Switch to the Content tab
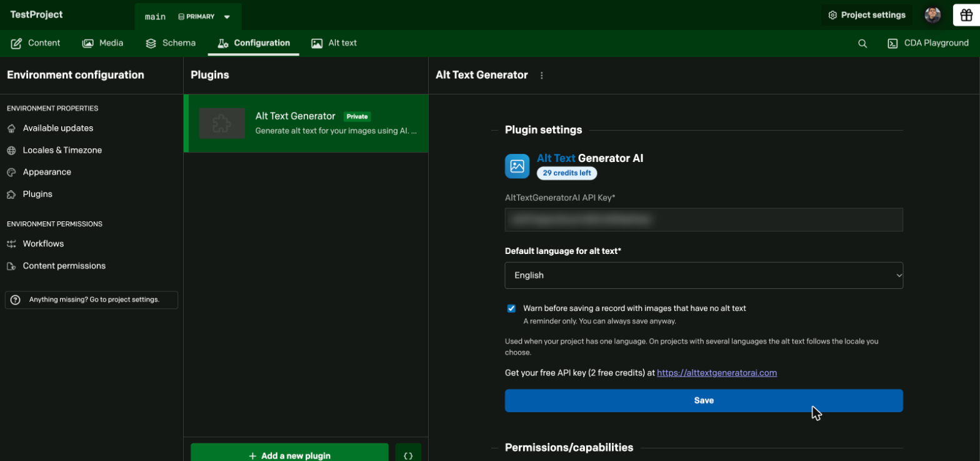980x461 pixels. pyautogui.click(x=36, y=43)
